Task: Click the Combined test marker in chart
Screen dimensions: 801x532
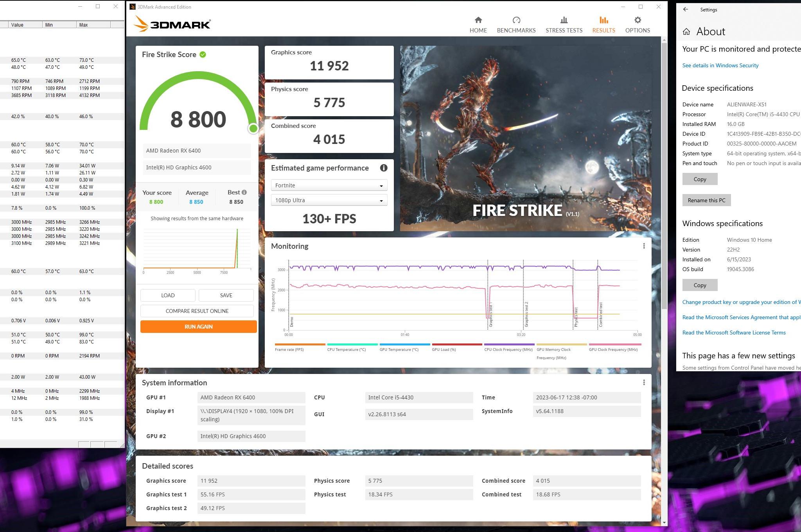Action: point(601,315)
